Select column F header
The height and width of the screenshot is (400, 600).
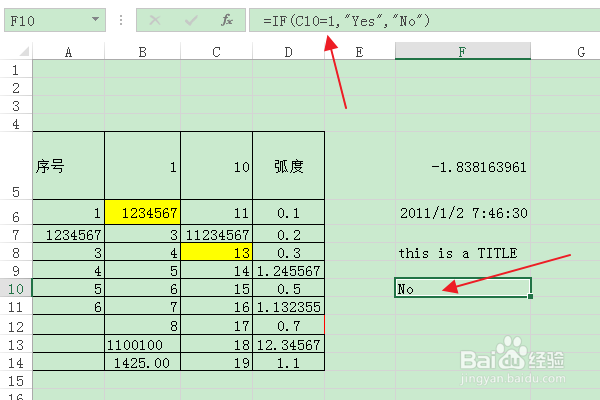pyautogui.click(x=463, y=52)
